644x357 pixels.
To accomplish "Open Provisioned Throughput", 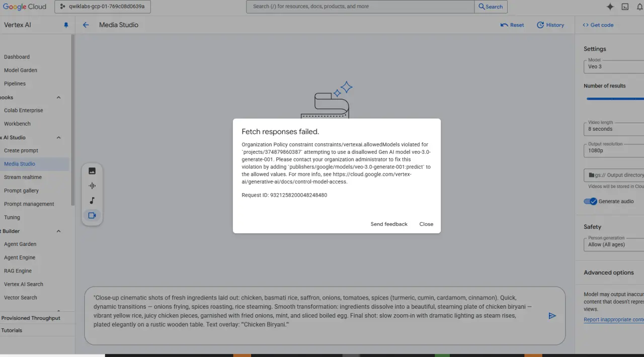I will tap(31, 318).
